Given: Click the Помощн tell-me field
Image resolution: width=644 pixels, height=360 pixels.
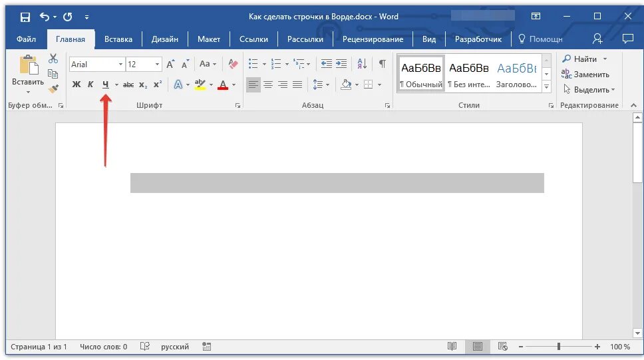Looking at the screenshot, I should coord(541,39).
